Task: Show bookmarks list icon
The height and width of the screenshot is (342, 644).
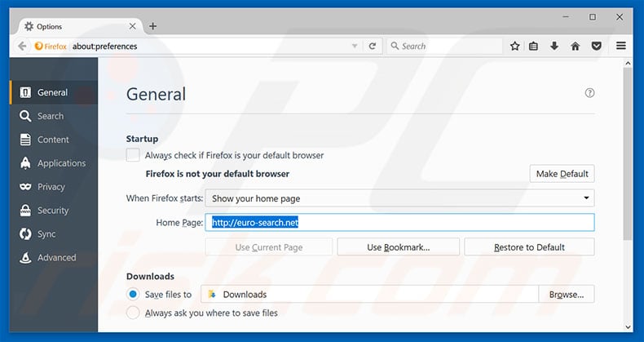Action: [x=533, y=46]
